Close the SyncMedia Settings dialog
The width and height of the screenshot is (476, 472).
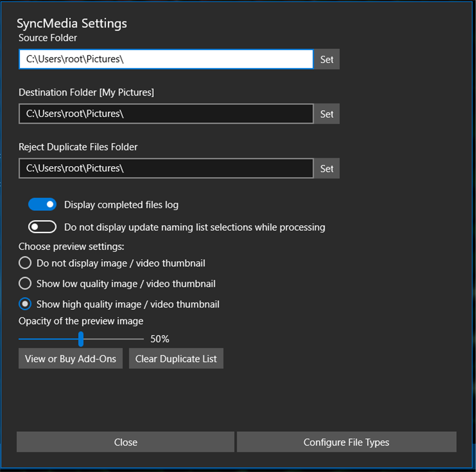[x=125, y=442]
